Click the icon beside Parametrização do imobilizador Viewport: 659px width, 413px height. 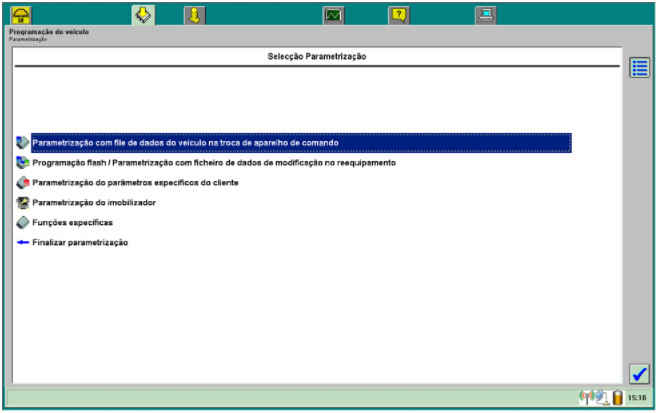point(23,202)
